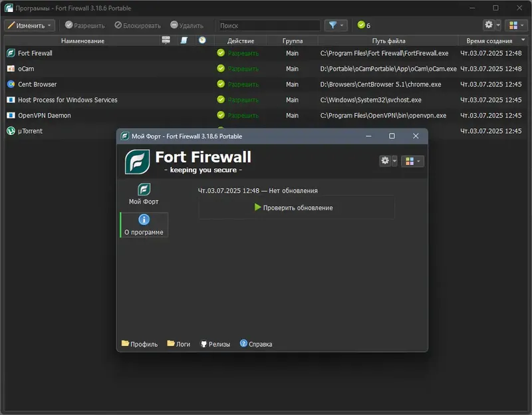Open colored grid menu in Мой Форт dialog
Image resolution: width=532 pixels, height=415 pixels.
412,161
